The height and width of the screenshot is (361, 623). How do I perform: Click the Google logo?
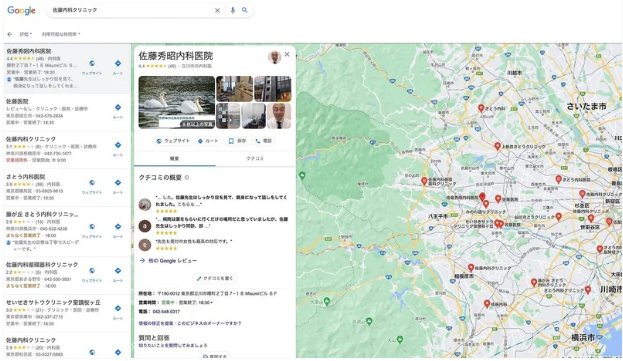click(21, 10)
